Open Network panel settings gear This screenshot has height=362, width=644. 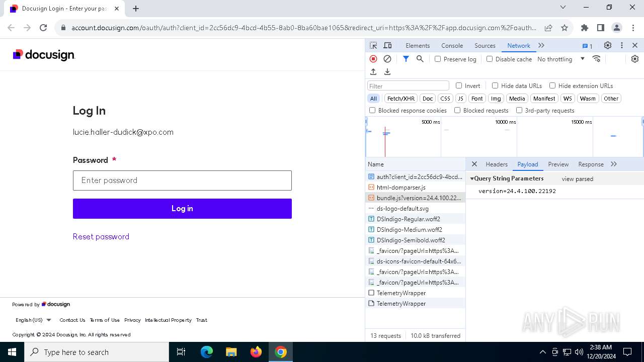(x=635, y=59)
